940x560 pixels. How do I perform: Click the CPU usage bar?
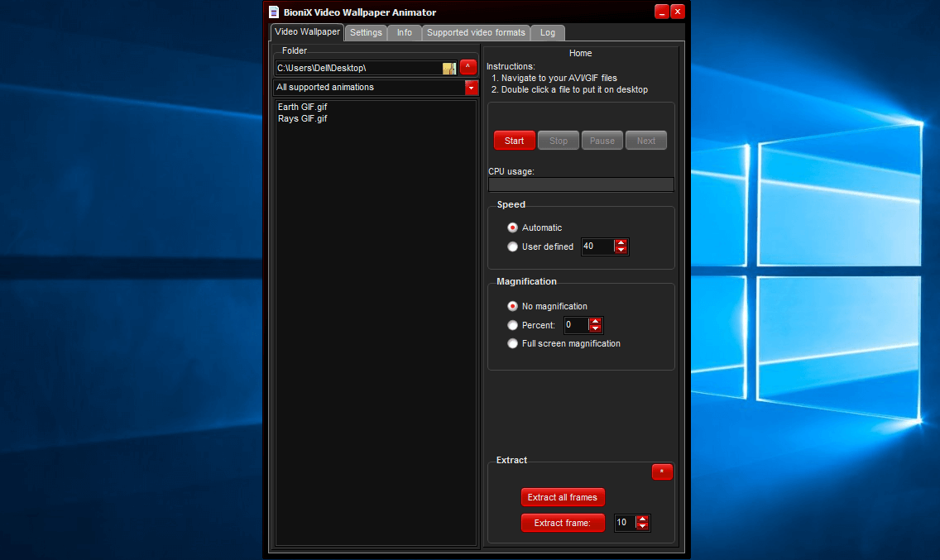point(581,184)
